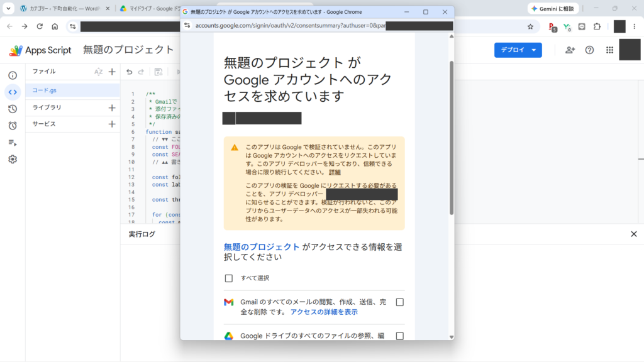
Task: Switch to the マイドライブ Google Drive tab
Action: 150,8
